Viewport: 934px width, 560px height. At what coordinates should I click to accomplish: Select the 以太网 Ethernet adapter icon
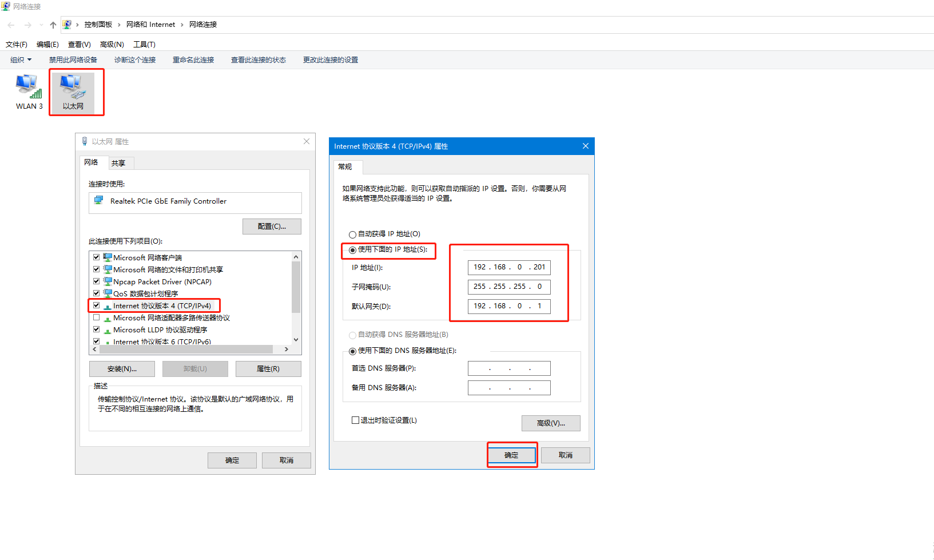click(x=73, y=87)
